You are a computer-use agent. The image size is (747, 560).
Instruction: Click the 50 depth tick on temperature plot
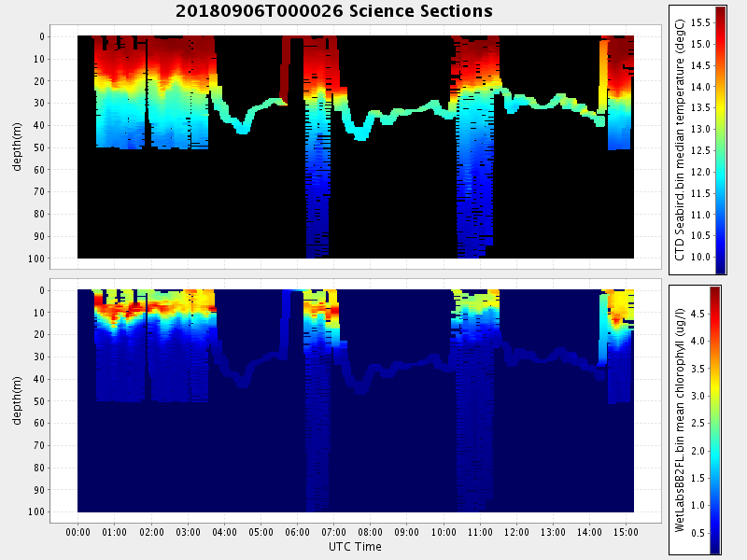[x=39, y=147]
